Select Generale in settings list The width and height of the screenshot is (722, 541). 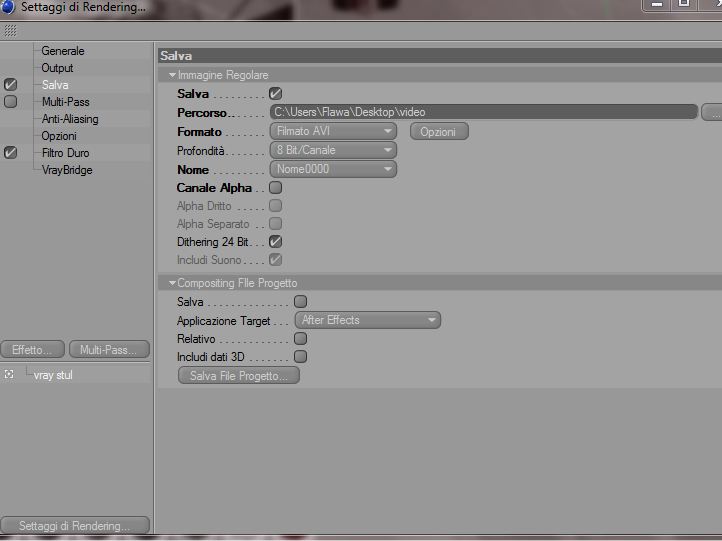(63, 51)
